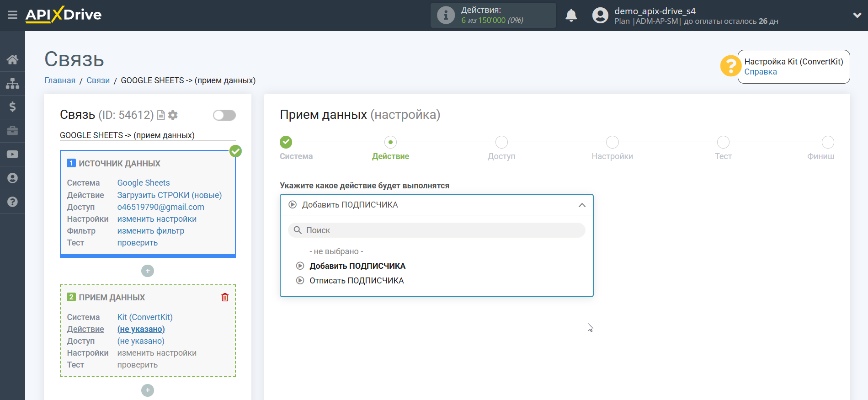This screenshot has width=868, height=400.
Task: Toggle the connection on/off switch
Action: pos(224,115)
